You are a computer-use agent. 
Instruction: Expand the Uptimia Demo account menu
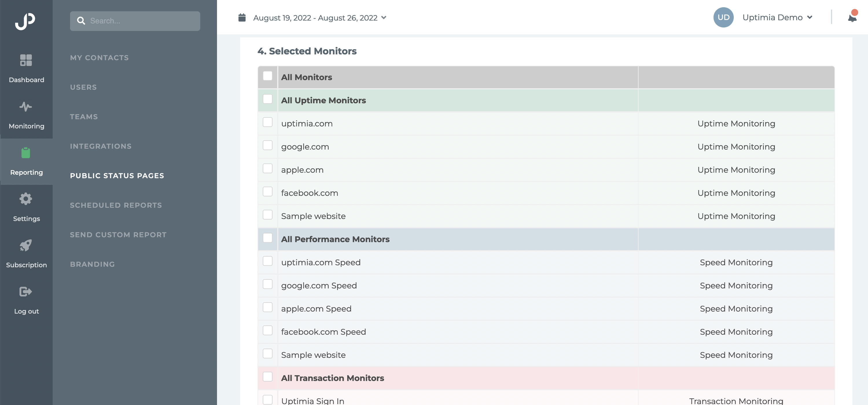[x=777, y=18]
